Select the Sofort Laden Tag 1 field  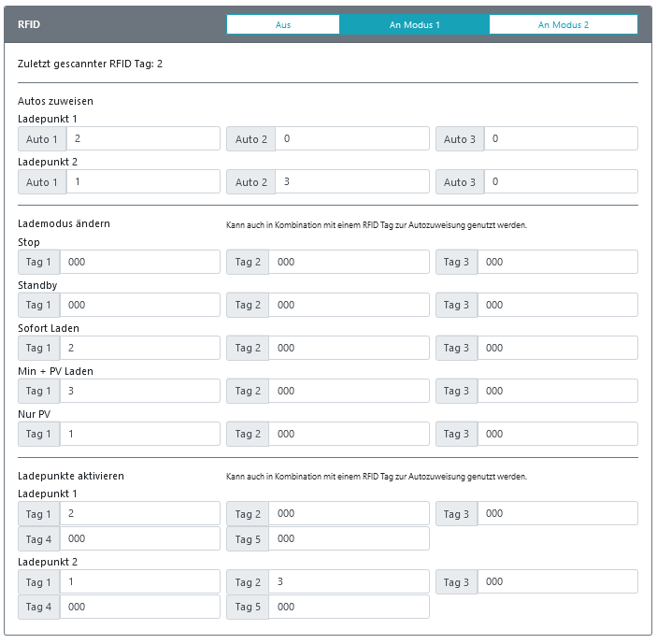139,348
